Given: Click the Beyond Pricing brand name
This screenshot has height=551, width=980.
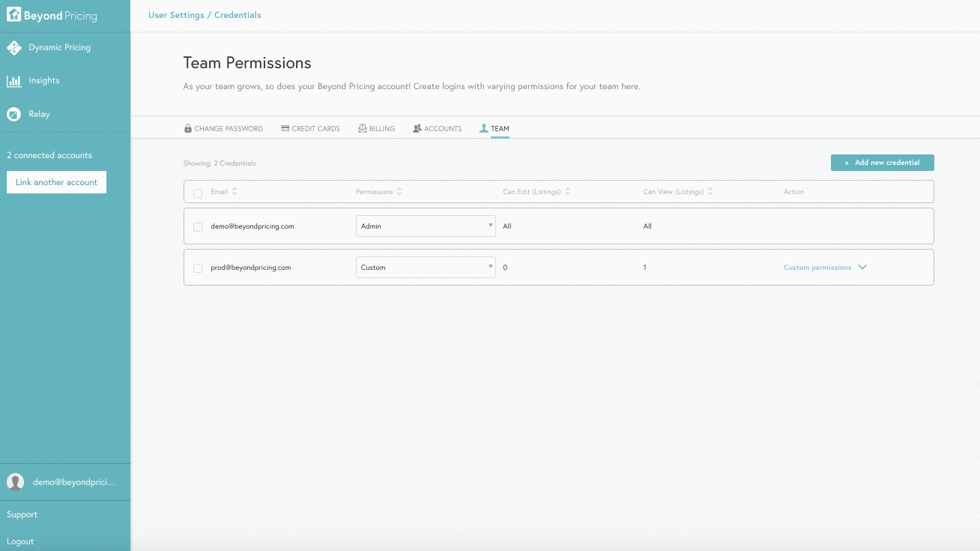Looking at the screenshot, I should click(x=61, y=16).
